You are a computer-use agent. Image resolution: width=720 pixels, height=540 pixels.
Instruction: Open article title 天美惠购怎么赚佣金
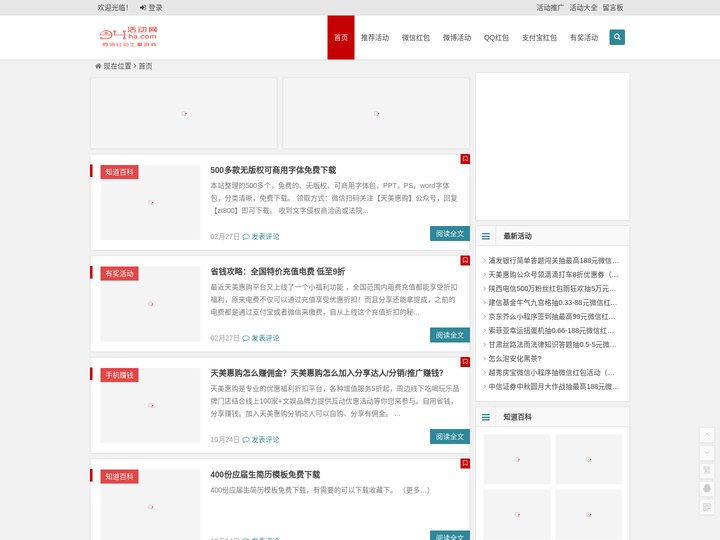(x=327, y=373)
